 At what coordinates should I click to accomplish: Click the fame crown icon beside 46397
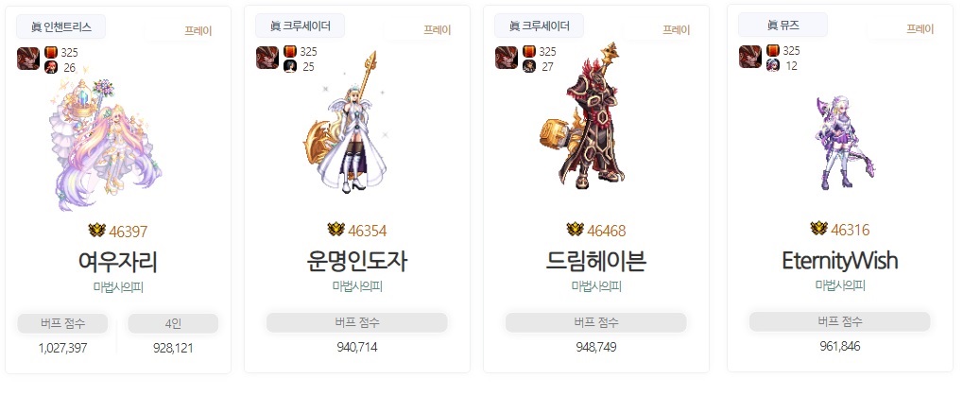(x=97, y=231)
